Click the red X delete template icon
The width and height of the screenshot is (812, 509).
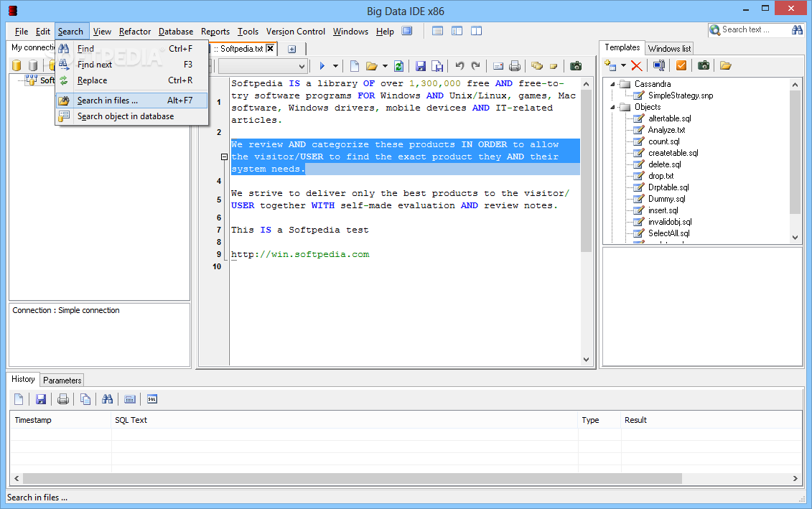coord(636,66)
